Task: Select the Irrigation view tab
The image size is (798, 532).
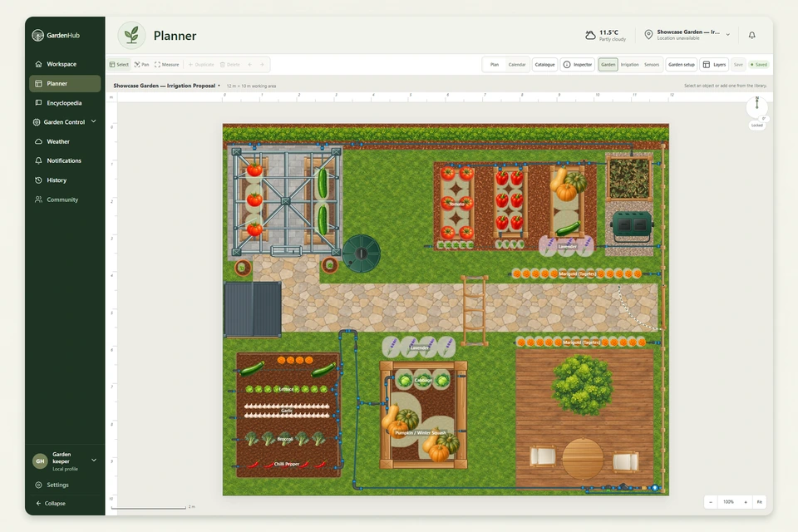Action: point(629,65)
